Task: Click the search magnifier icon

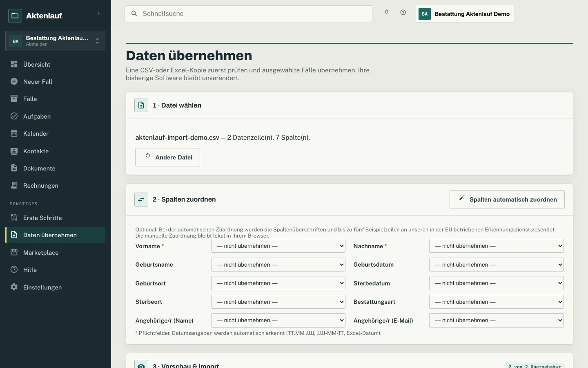Action: click(134, 13)
